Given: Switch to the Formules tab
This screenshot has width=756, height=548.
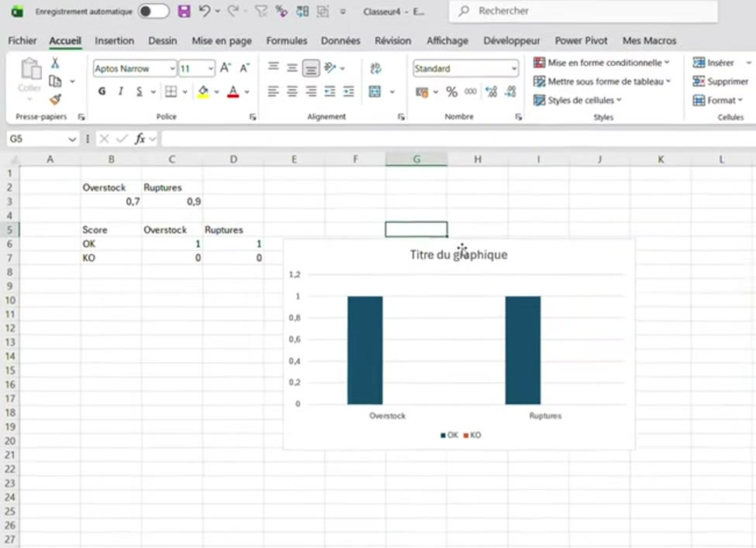Looking at the screenshot, I should [286, 40].
